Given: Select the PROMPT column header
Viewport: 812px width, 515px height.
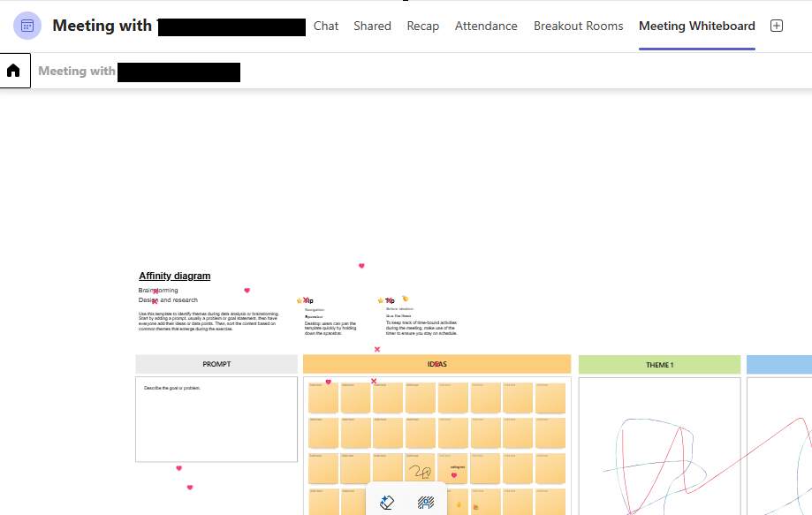Looking at the screenshot, I should pyautogui.click(x=216, y=364).
